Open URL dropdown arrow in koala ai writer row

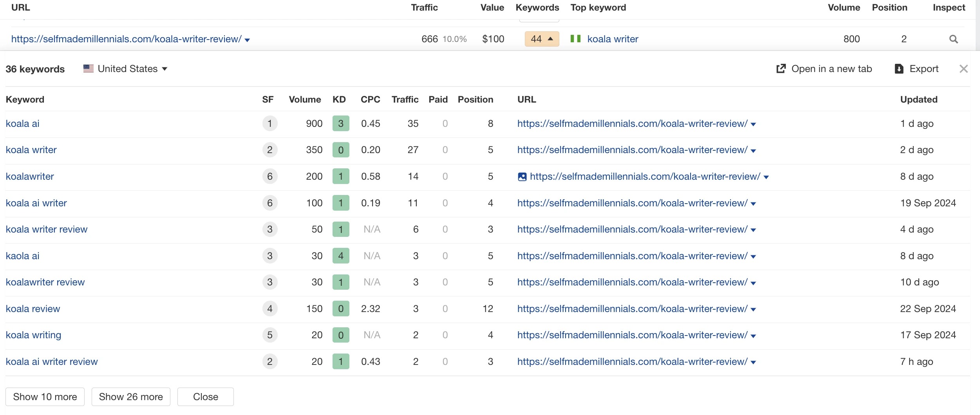pyautogui.click(x=753, y=204)
